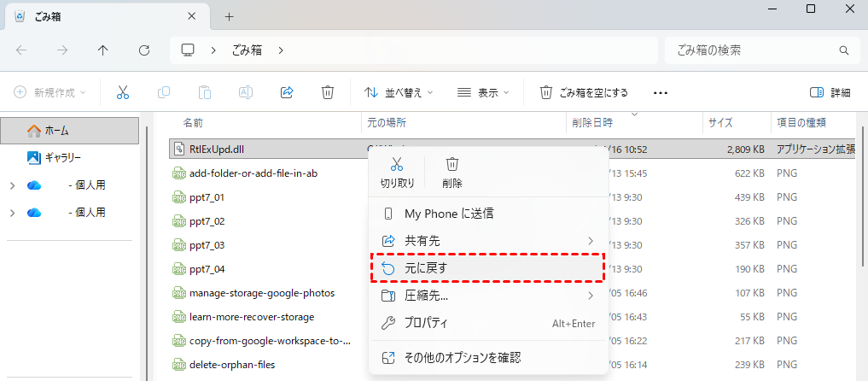Click the cut scissors icon in toolbar
This screenshot has height=381, width=868.
point(123,92)
